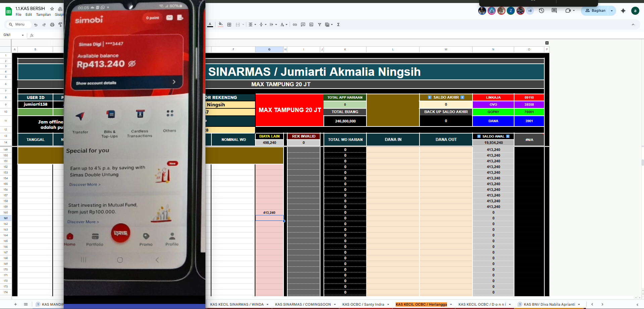Select BIAYA LAIN cell with 413,240 in row 160

click(x=269, y=212)
